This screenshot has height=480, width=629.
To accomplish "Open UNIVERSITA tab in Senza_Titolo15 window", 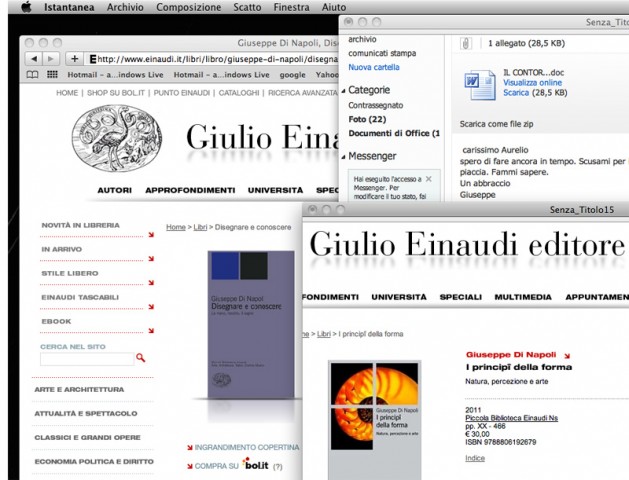I will [x=399, y=297].
